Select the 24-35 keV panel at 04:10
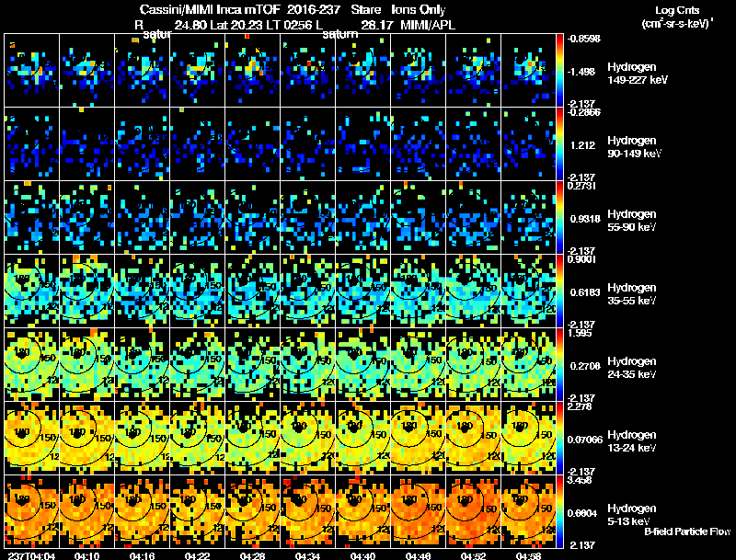Screen dimensions: 736x560 (x=86, y=364)
